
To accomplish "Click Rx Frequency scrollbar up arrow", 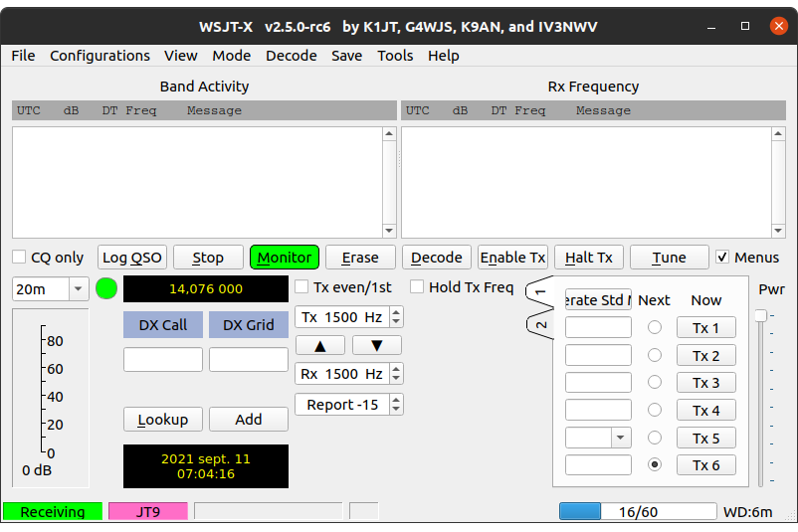I will click(x=778, y=134).
